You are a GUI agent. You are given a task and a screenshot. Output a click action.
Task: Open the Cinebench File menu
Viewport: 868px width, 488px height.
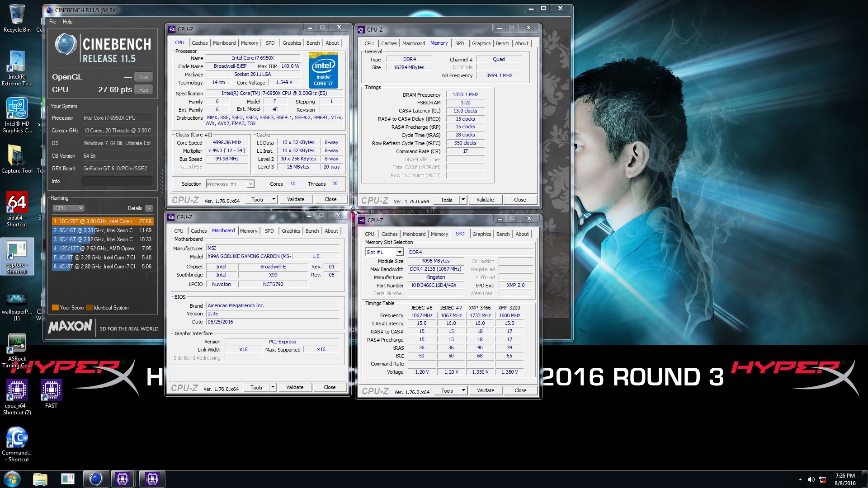pos(53,22)
